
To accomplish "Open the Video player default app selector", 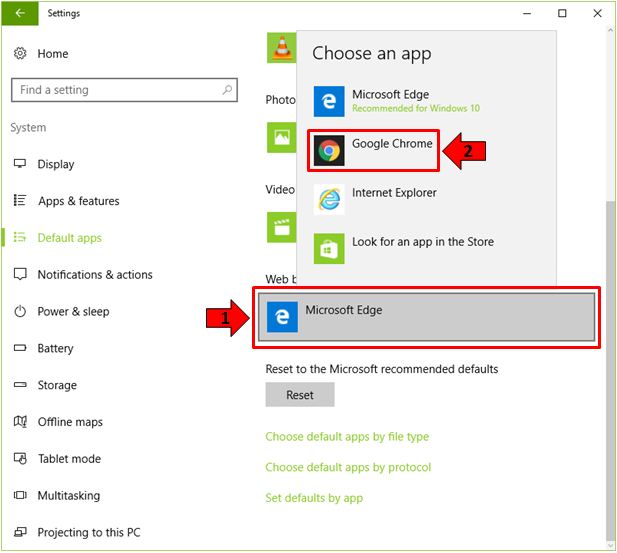I will pyautogui.click(x=281, y=226).
